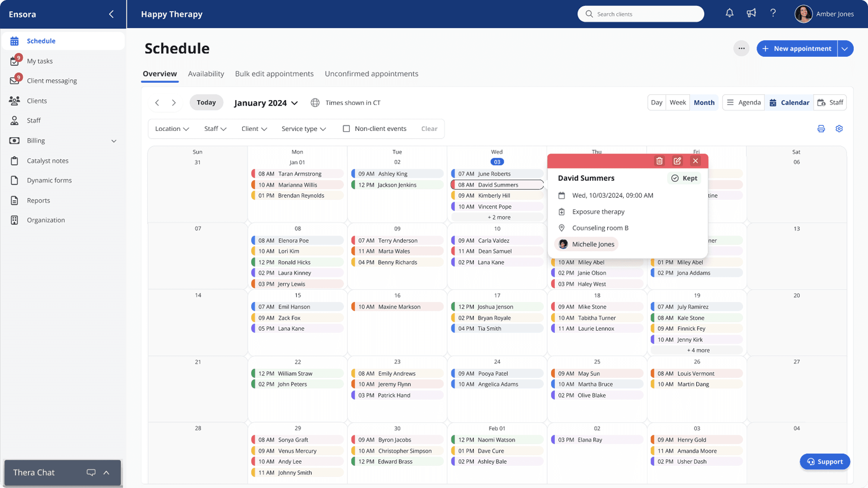This screenshot has width=868, height=488.
Task: Create a New appointment
Action: tap(797, 48)
